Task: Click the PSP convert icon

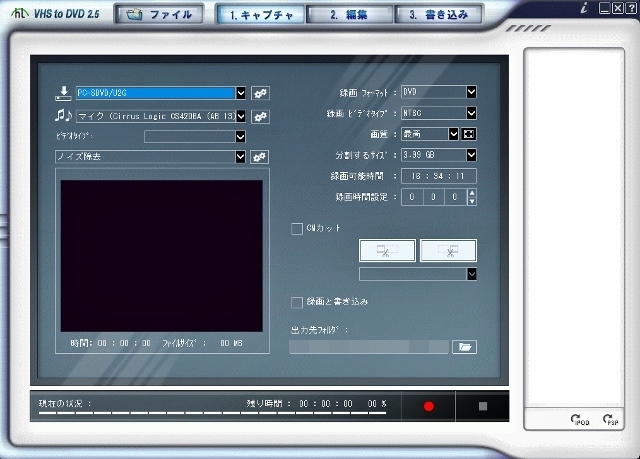Action: coord(611,420)
